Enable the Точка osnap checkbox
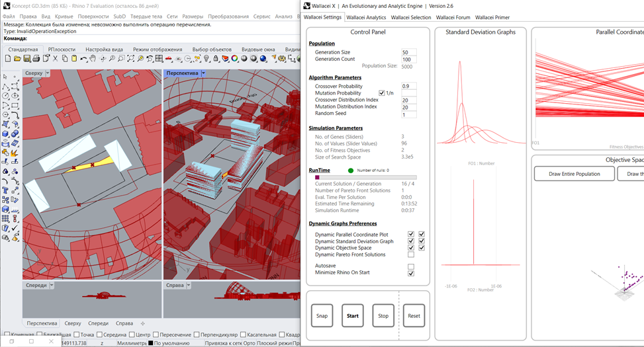 point(76,334)
